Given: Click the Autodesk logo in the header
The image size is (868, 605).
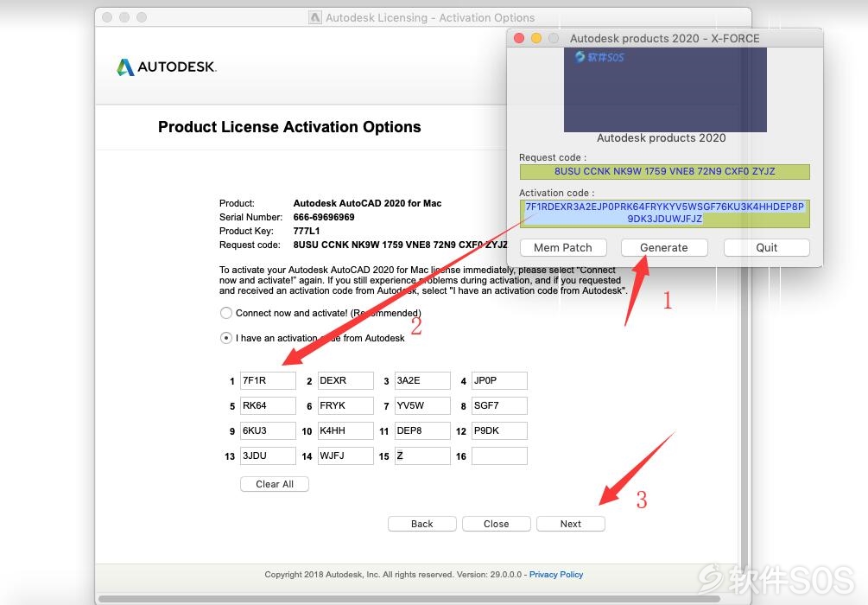Looking at the screenshot, I should pos(166,67).
